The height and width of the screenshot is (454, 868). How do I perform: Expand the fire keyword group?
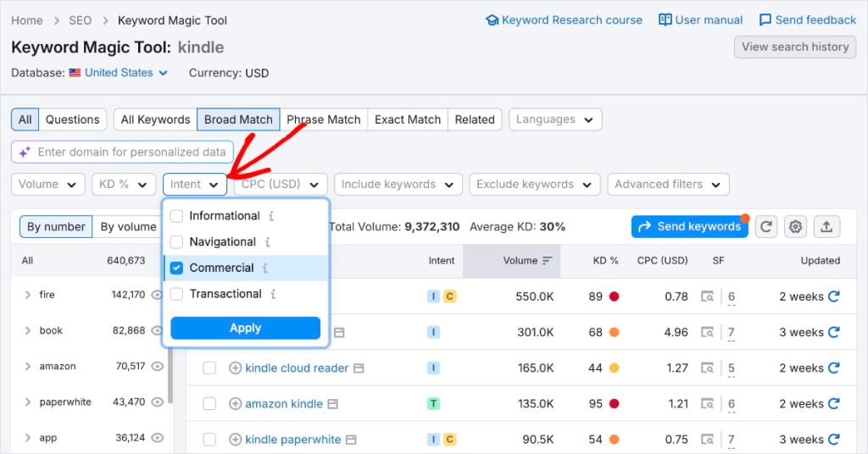pos(28,295)
